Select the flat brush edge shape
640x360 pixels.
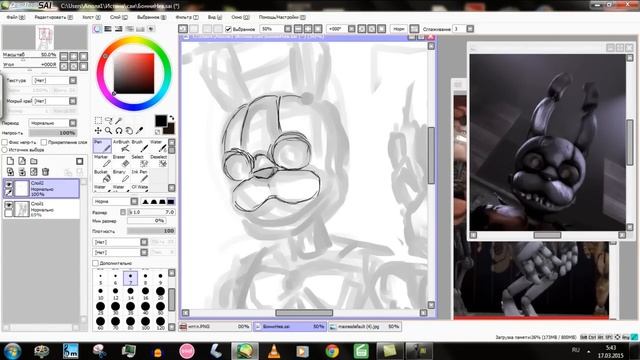(x=171, y=201)
